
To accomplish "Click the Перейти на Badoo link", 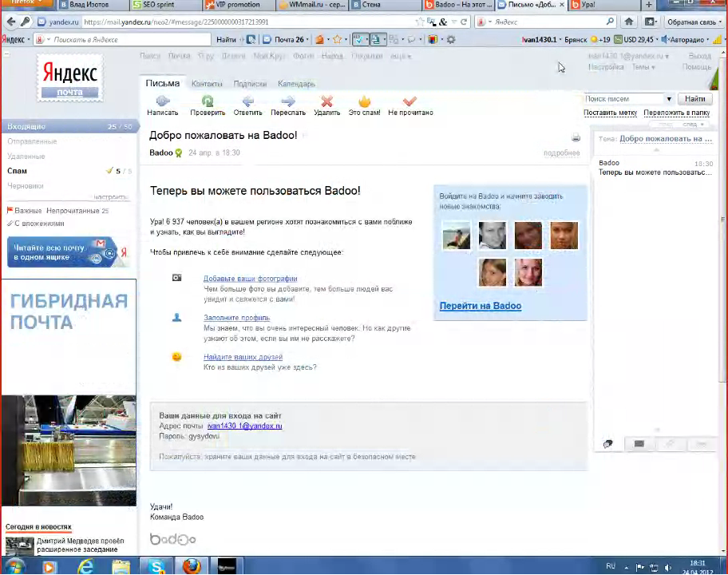I will coord(481,306).
